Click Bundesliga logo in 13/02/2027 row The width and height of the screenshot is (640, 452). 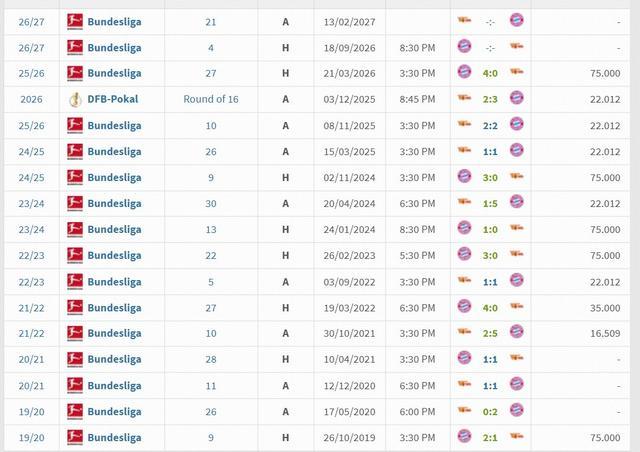click(x=75, y=22)
